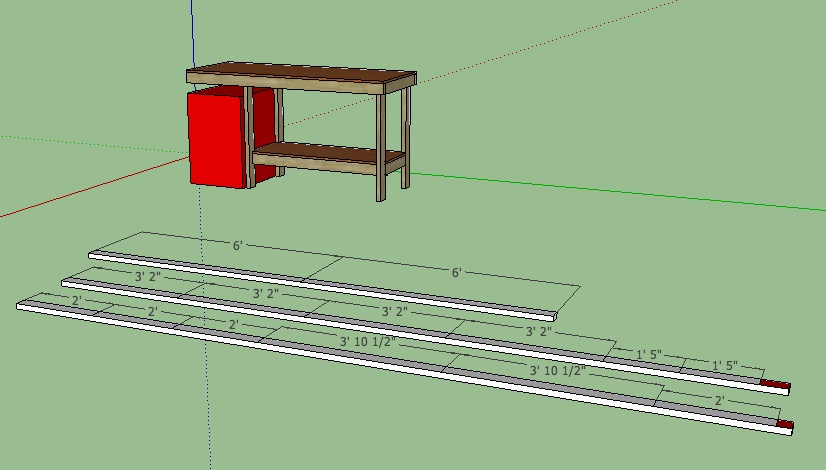
Task: Click the dark red side face of the cabinet
Action: pyautogui.click(x=262, y=135)
